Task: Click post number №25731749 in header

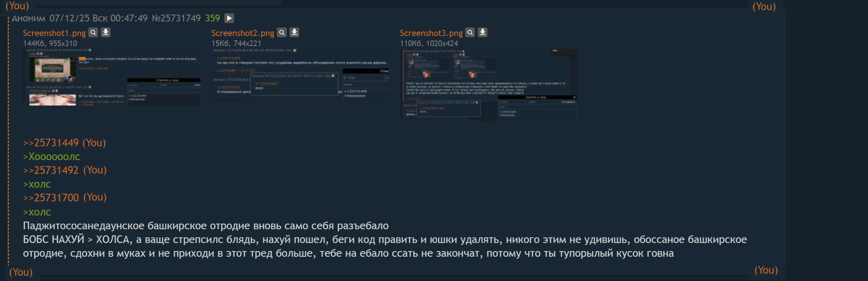Action: (176, 18)
